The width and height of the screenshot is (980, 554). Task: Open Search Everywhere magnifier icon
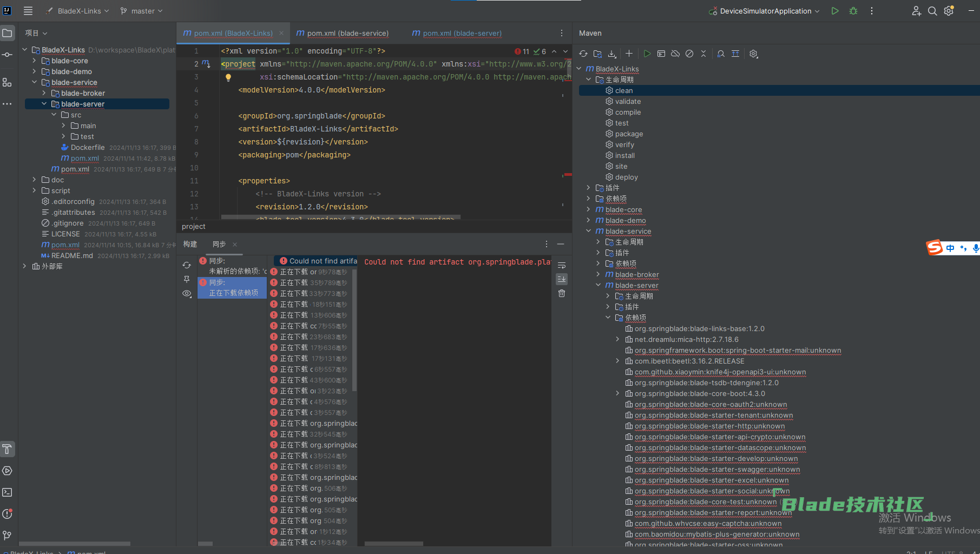click(932, 11)
